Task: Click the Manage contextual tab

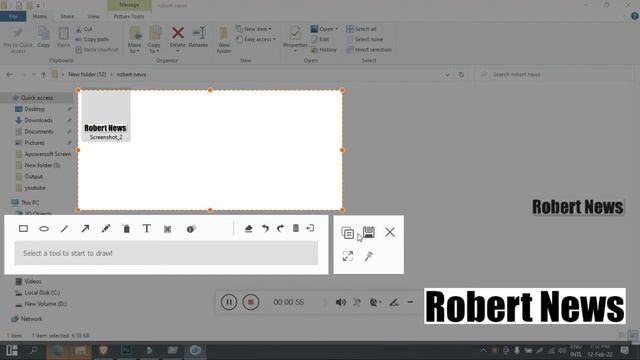Action: coord(129,5)
